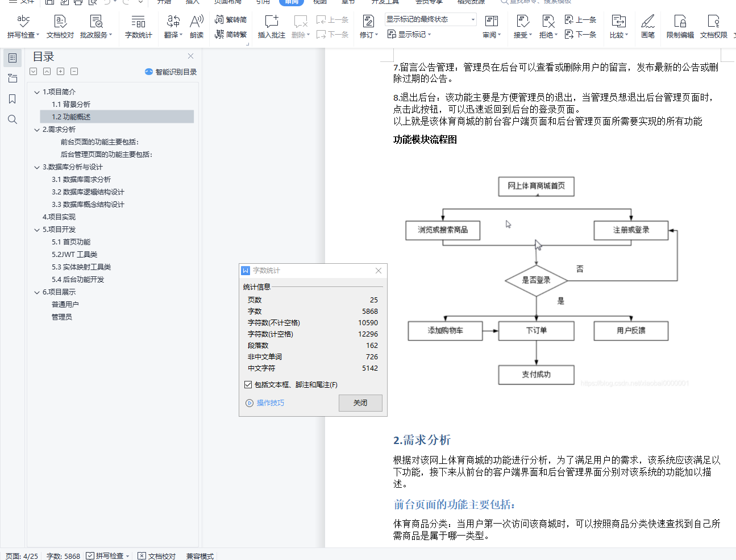Go to 管理员 in the outline

62,317
